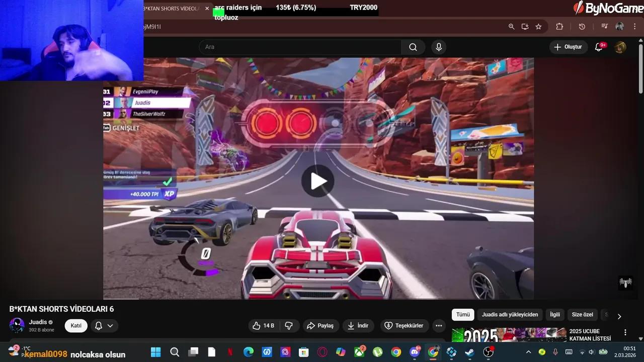Launch Microsoft Edge from the taskbar
Screen dimensions: 644x362
249,352
